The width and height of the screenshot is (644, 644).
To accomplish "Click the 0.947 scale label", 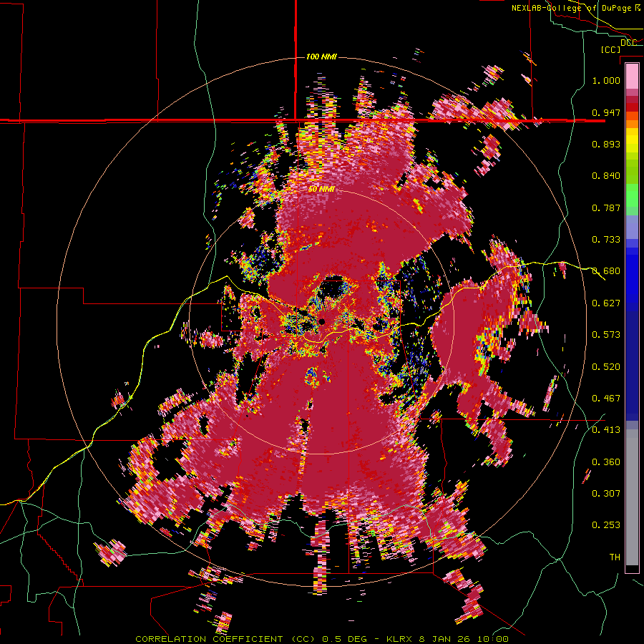I will [606, 112].
